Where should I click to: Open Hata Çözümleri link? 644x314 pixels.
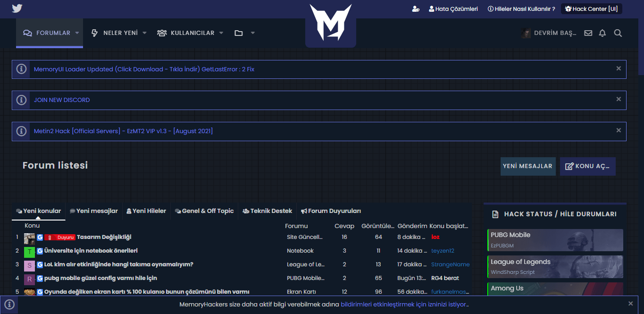pos(453,9)
